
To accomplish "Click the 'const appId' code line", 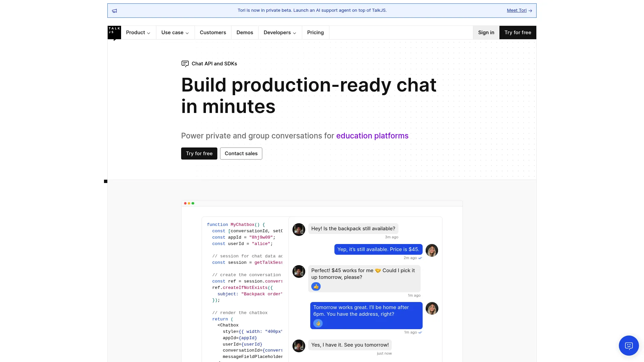I will click(x=244, y=237).
